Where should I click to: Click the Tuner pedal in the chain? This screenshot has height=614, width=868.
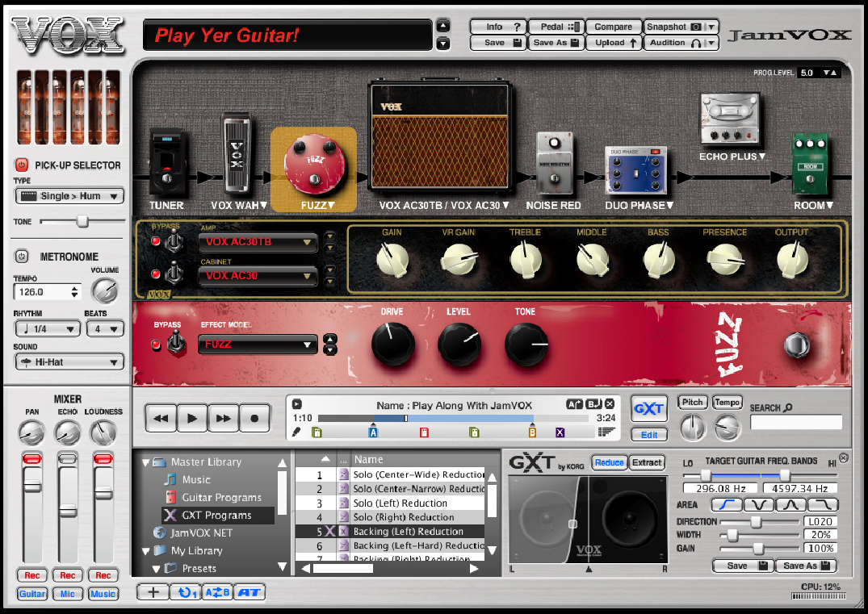[x=168, y=163]
